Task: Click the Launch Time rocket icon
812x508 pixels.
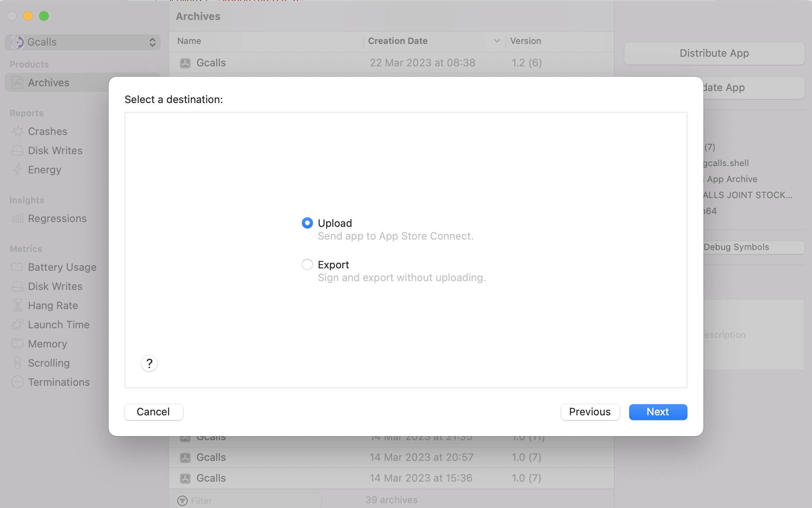Action: (x=18, y=325)
